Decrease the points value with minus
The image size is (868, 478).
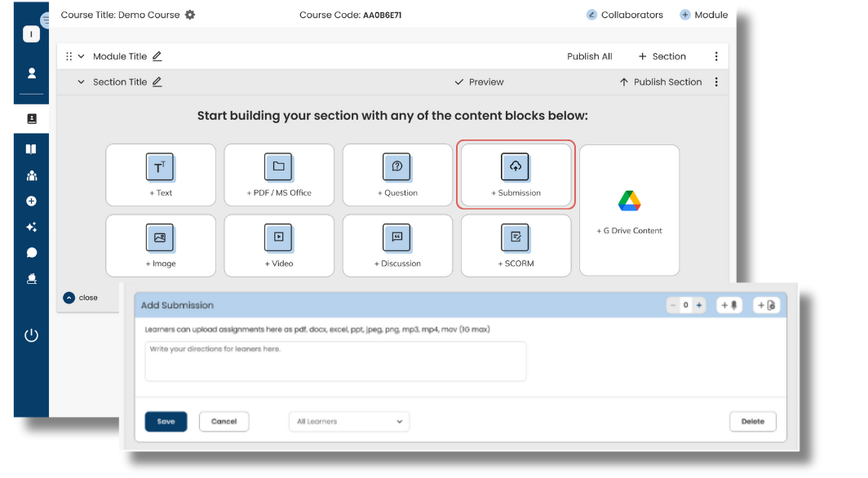(x=673, y=305)
